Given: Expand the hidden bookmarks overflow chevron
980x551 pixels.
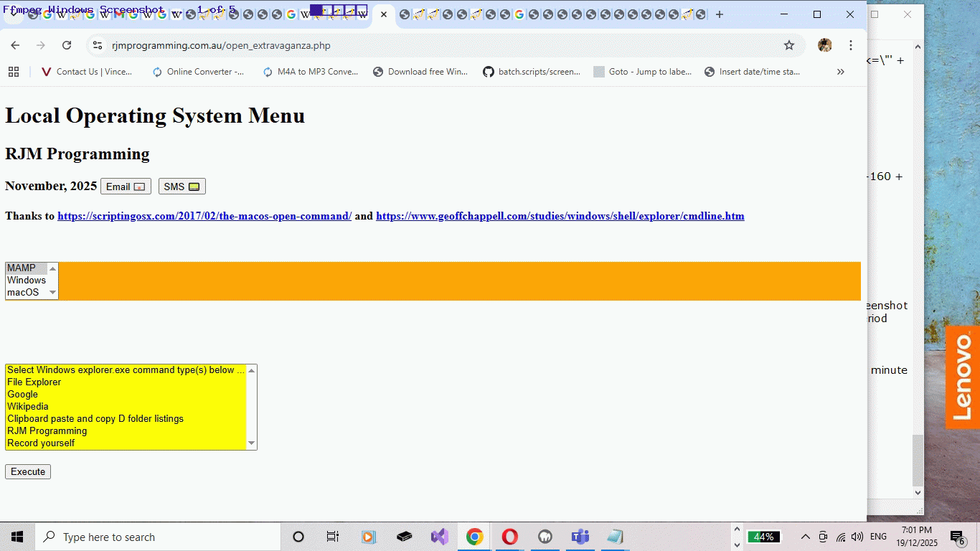Looking at the screenshot, I should coord(840,71).
